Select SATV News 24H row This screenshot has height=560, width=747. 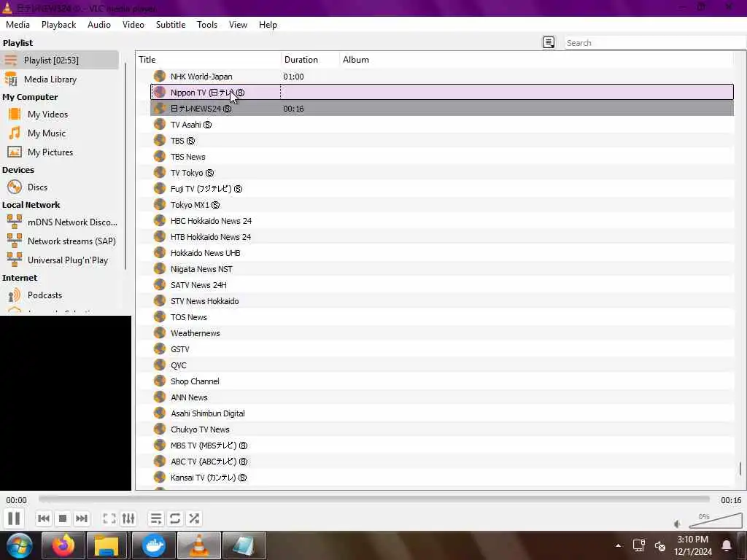[441, 285]
